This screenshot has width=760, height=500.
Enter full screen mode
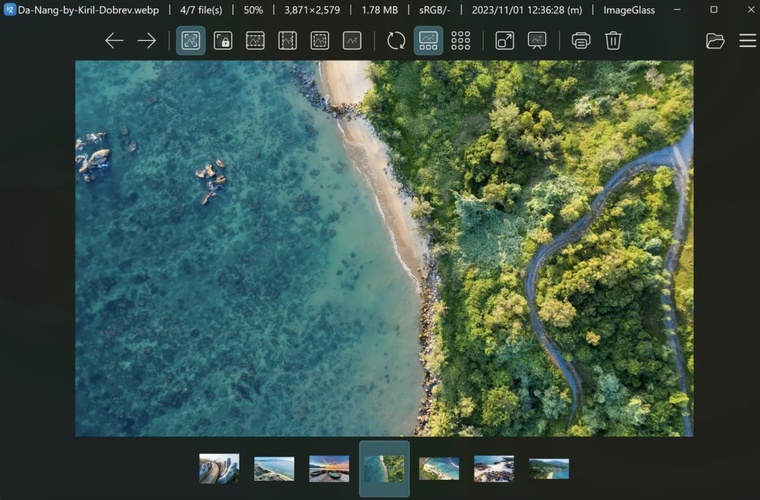(505, 41)
